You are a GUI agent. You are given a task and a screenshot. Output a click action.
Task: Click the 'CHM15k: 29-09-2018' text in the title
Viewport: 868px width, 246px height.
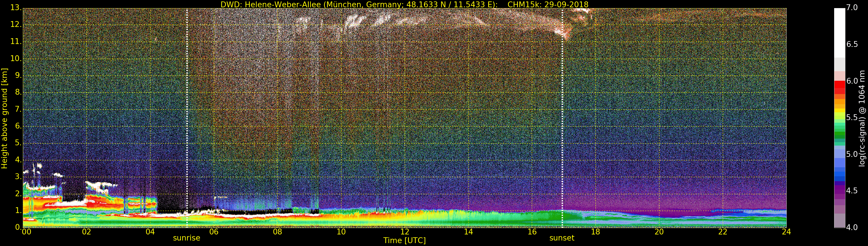[548, 4]
